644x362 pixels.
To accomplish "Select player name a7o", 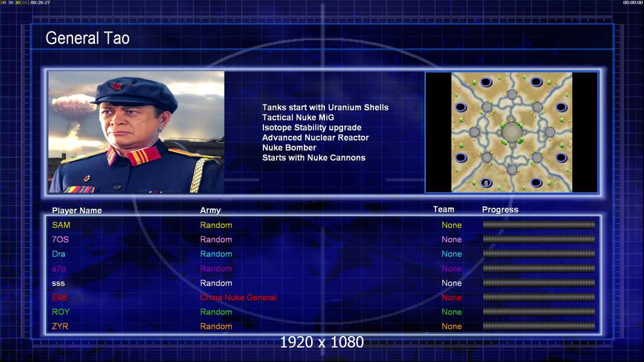I will [59, 268].
